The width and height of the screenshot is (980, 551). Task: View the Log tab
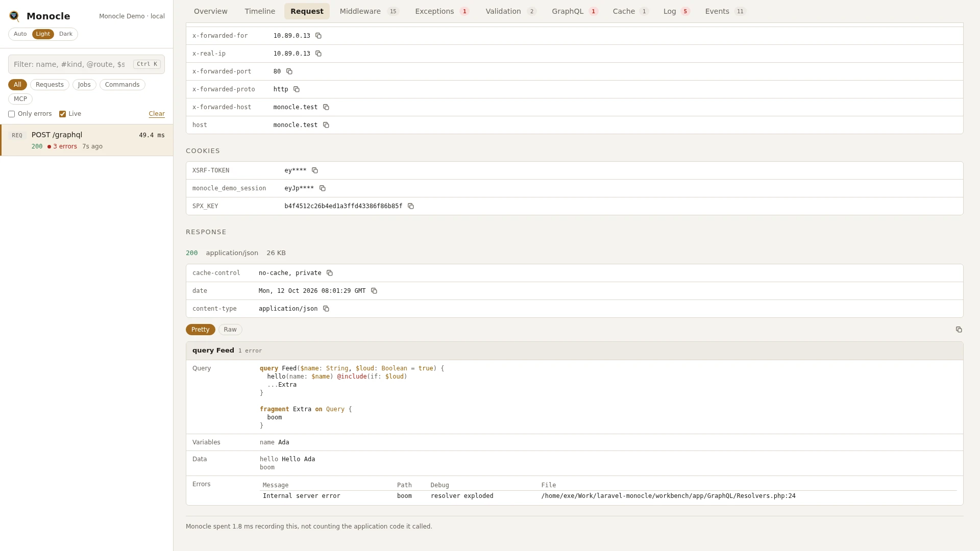point(676,11)
